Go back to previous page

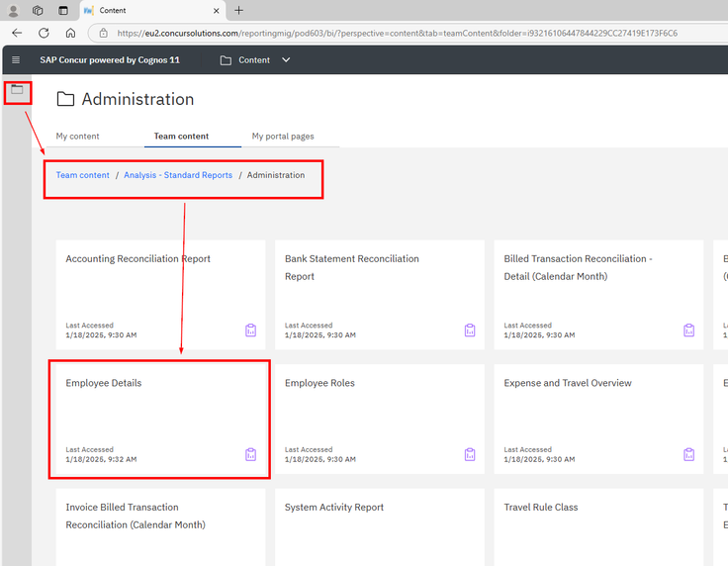click(x=17, y=33)
